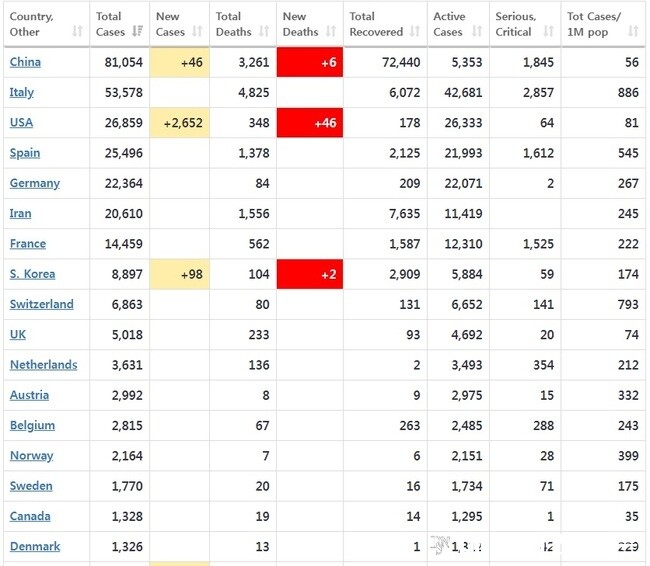Open the China country link
Image resolution: width=650 pixels, height=566 pixels.
tap(25, 62)
